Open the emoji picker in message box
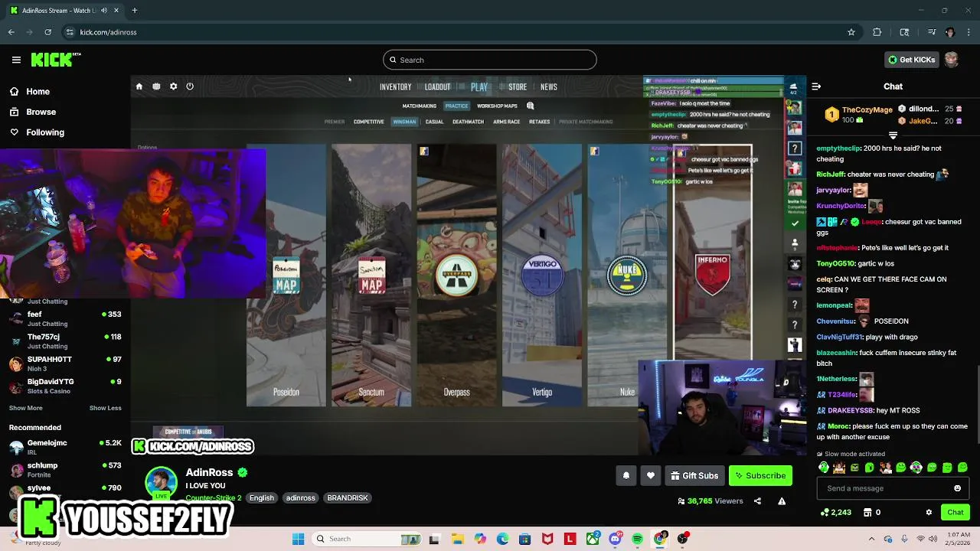Viewport: 980px width, 551px height. 957,488
